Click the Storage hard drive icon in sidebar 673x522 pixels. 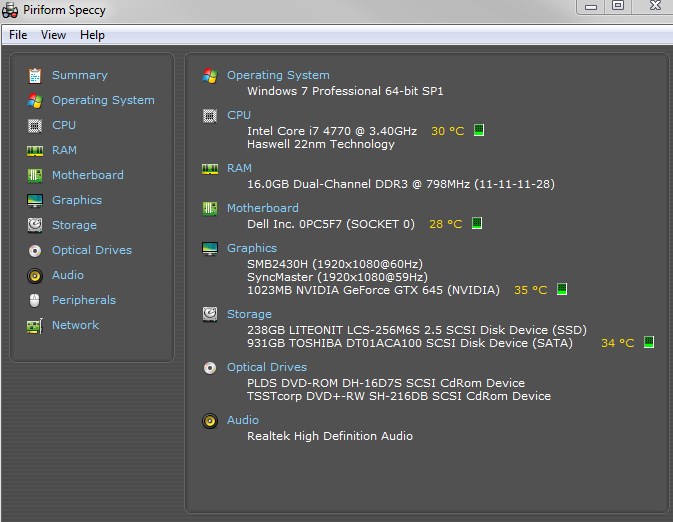35,225
